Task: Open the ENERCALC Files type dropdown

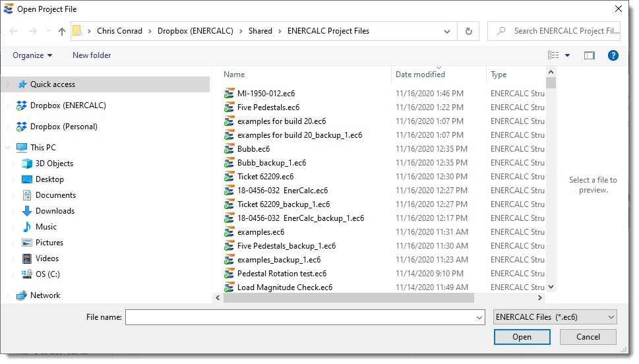Action: click(555, 317)
